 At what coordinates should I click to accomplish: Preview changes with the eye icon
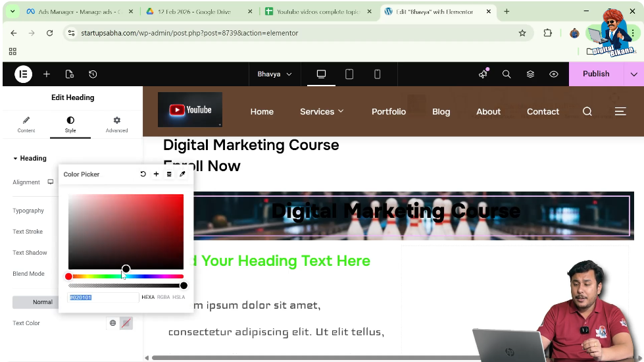554,74
